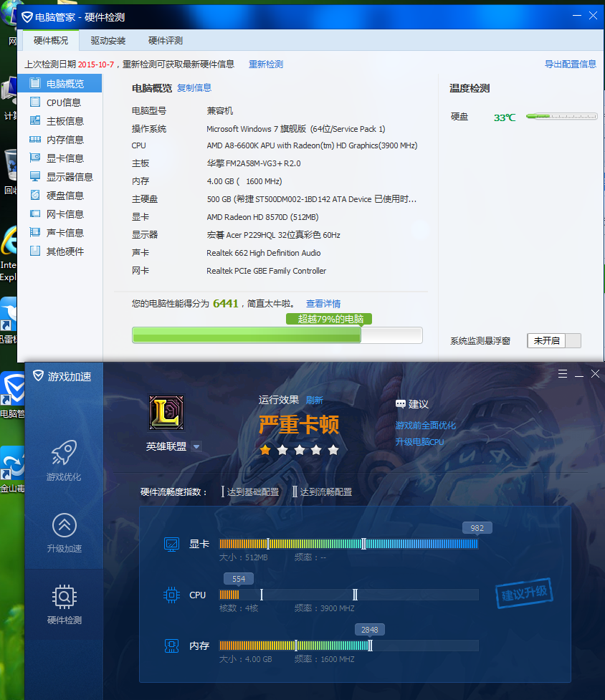Click the 6441 performance score number
This screenshot has width=605, height=700.
(x=226, y=304)
